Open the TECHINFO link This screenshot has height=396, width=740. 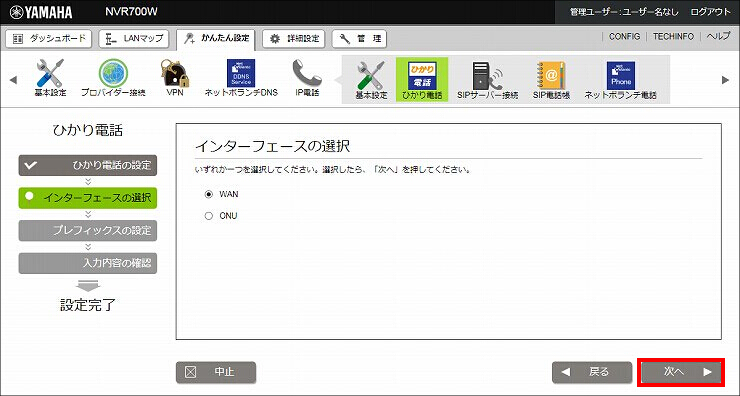click(673, 36)
